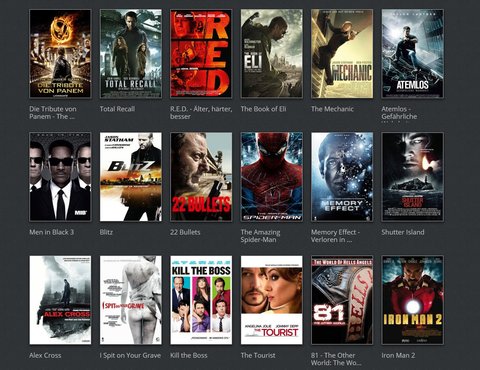Open the Atemlos movie poster
Viewport: 480px width, 370px height.
point(413,54)
